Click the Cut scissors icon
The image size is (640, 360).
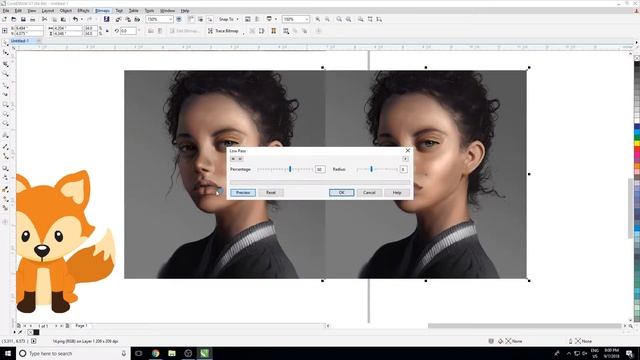click(45, 19)
